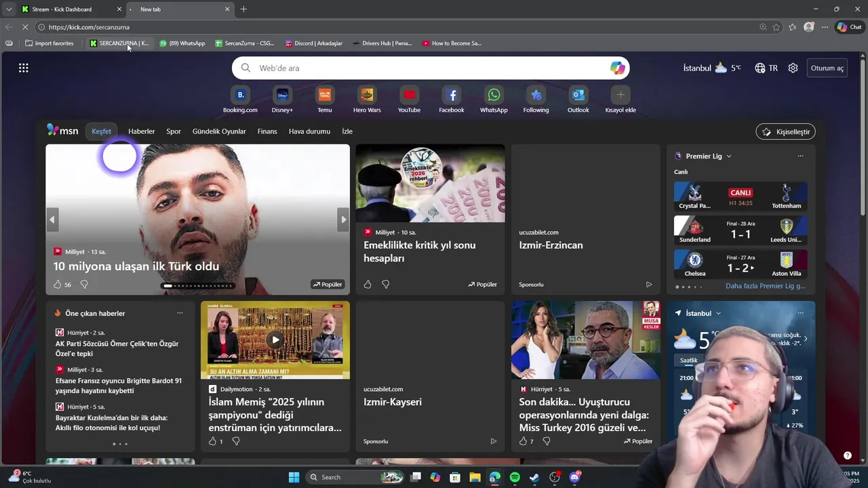Expand the İstanbul weather location dropdown
The width and height of the screenshot is (868, 488).
(718, 313)
